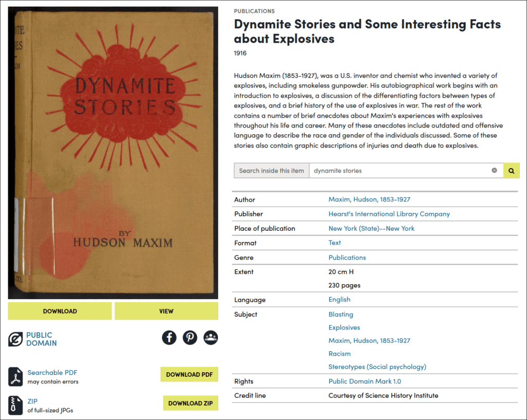
Task: Click the 'of full-sized JPGs' note
Action: [x=50, y=410]
